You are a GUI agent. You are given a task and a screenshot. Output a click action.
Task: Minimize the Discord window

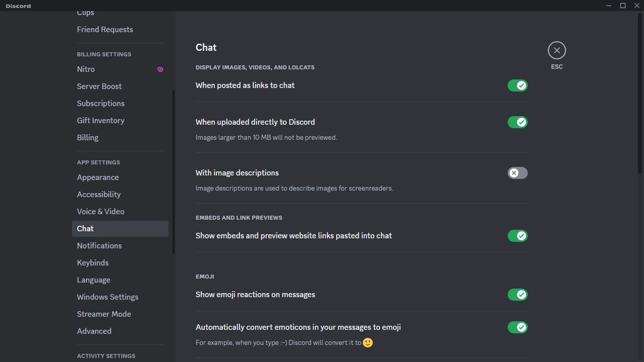coord(609,6)
